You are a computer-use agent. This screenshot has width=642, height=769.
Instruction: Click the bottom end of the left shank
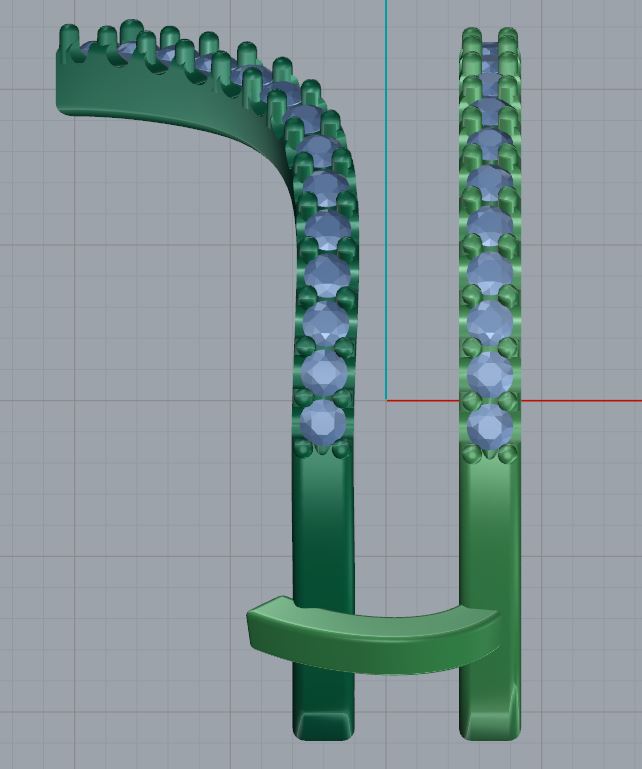coord(323,725)
